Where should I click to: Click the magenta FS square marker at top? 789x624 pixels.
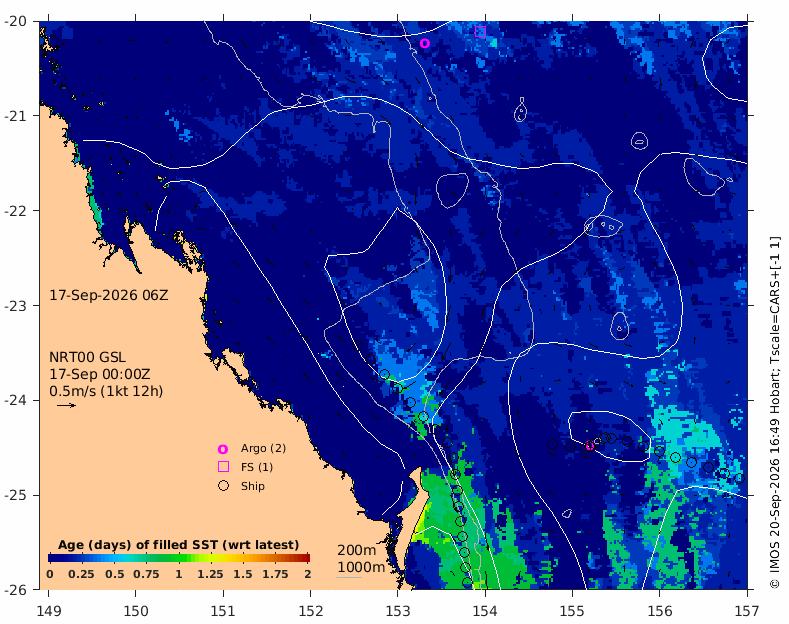[481, 31]
